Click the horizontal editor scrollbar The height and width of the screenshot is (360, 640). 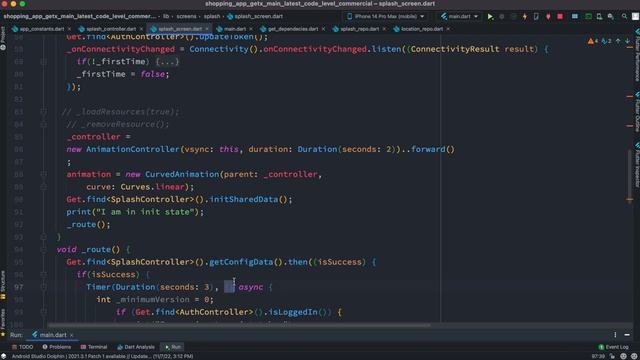pos(239,325)
